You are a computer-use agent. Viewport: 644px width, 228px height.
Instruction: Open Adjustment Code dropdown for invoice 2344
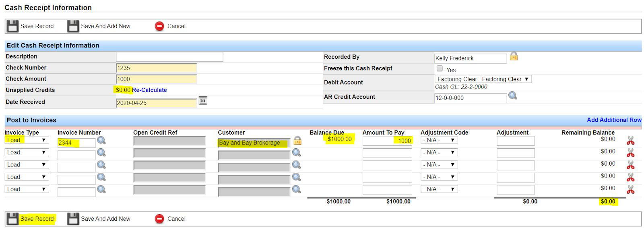(439, 140)
